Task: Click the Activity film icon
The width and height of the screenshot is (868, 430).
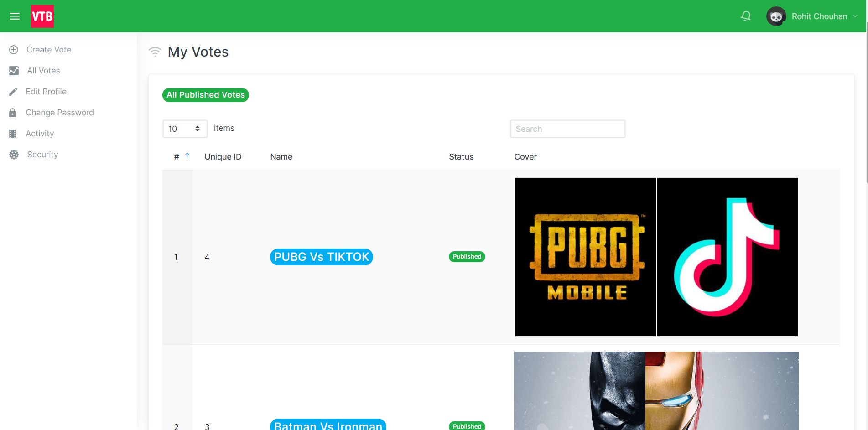Action: pos(13,134)
